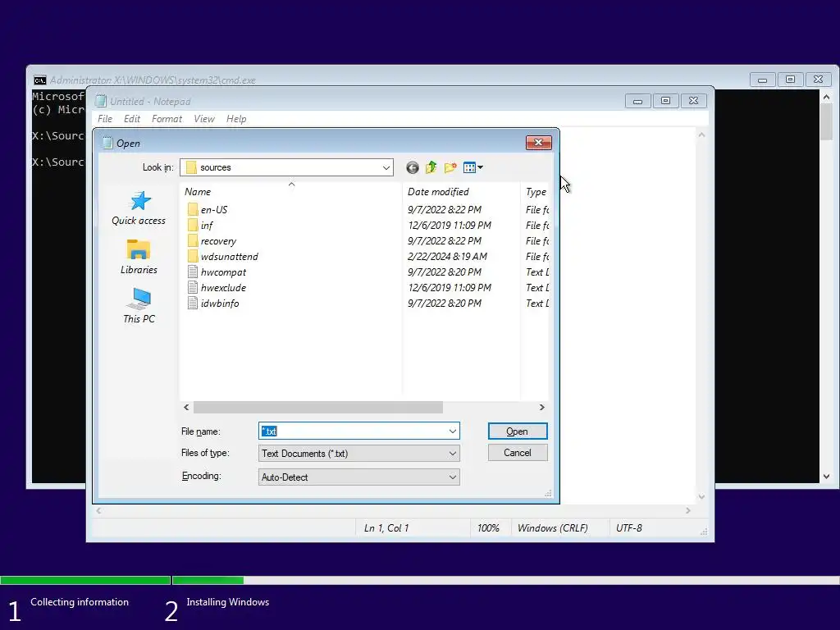Click the Ln 1, Col 1 status entry

pyautogui.click(x=386, y=528)
